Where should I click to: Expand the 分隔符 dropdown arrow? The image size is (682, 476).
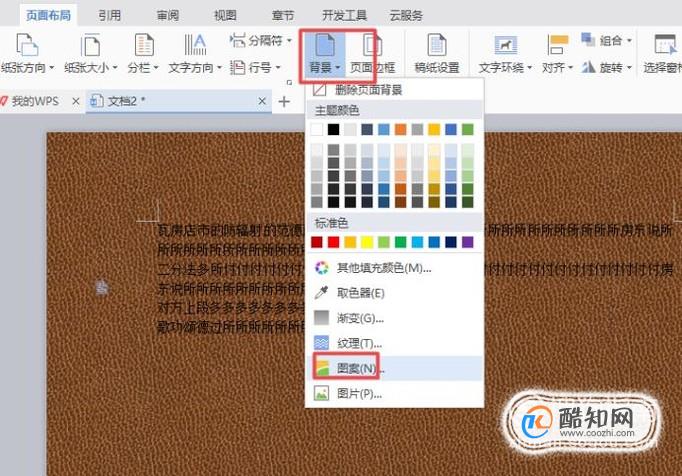pyautogui.click(x=289, y=41)
